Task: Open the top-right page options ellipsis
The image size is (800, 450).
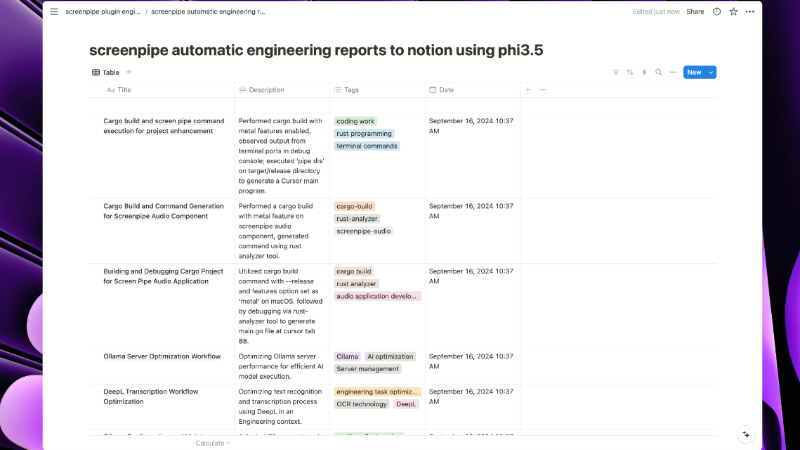Action: (x=749, y=11)
